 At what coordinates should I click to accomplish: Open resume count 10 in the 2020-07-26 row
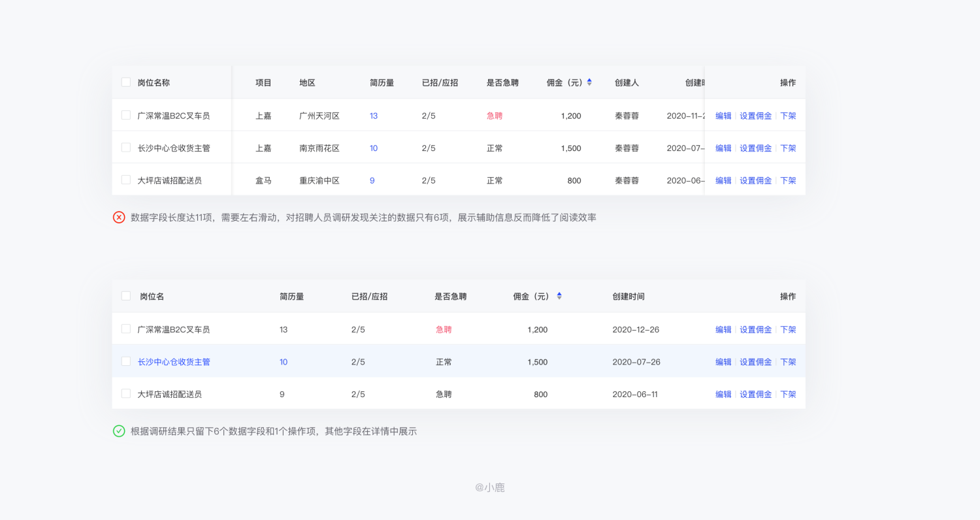pos(284,362)
